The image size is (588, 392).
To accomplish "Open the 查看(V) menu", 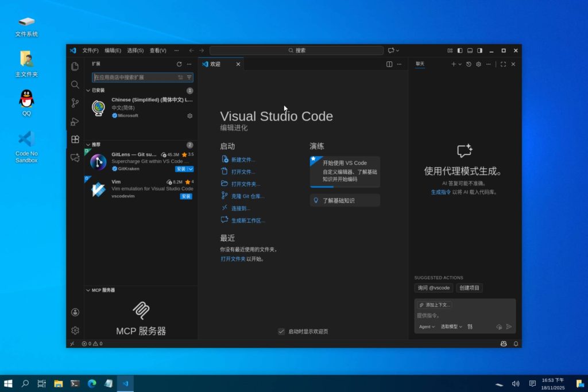I will click(158, 51).
